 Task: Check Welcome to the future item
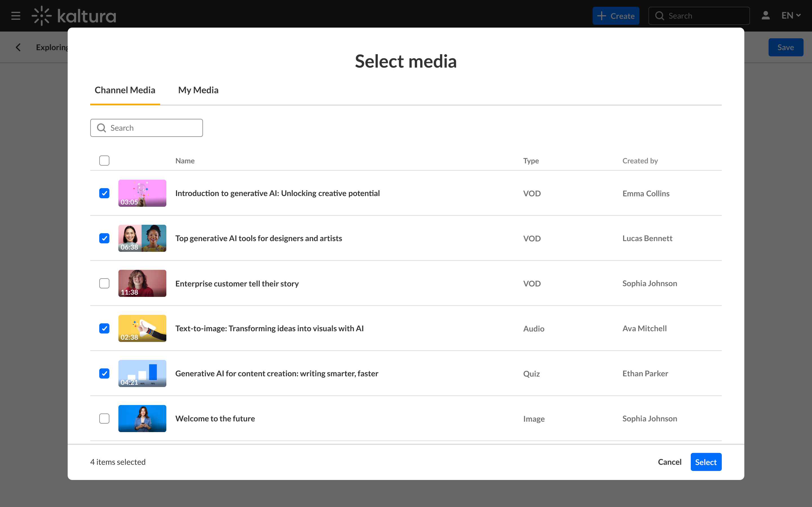click(104, 419)
